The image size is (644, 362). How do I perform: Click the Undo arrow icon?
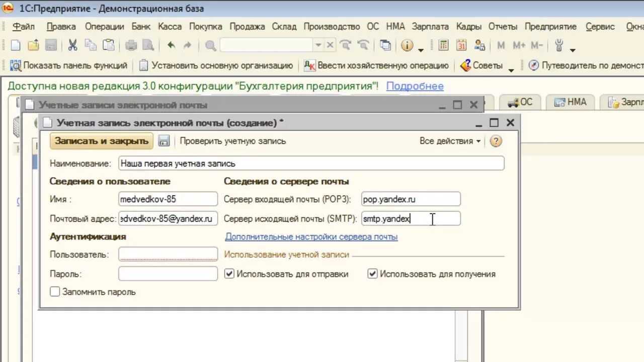(171, 46)
